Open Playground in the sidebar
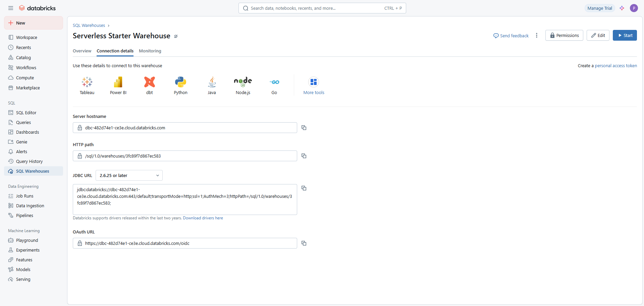The image size is (644, 306). (34, 240)
